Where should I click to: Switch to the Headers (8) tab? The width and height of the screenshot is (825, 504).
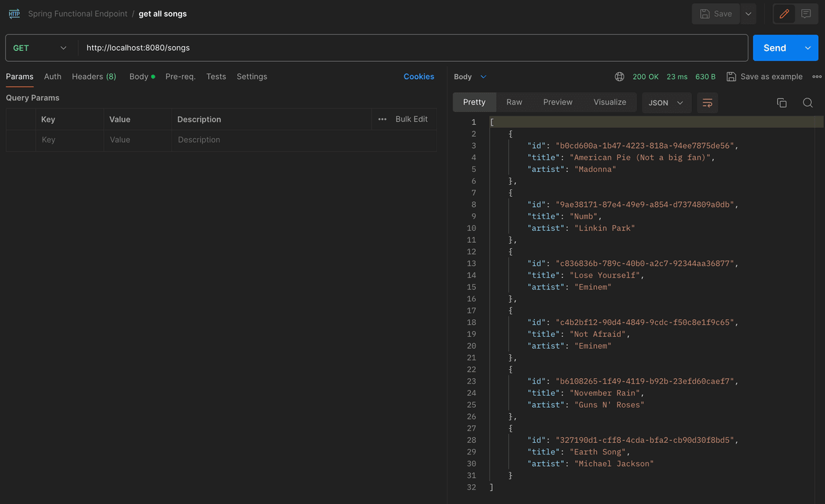point(93,76)
